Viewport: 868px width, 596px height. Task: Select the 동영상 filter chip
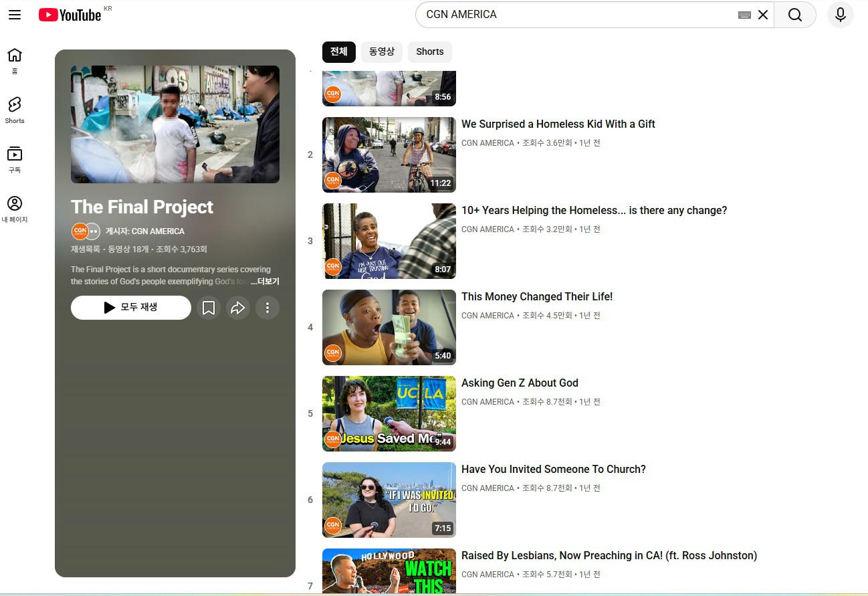[382, 52]
